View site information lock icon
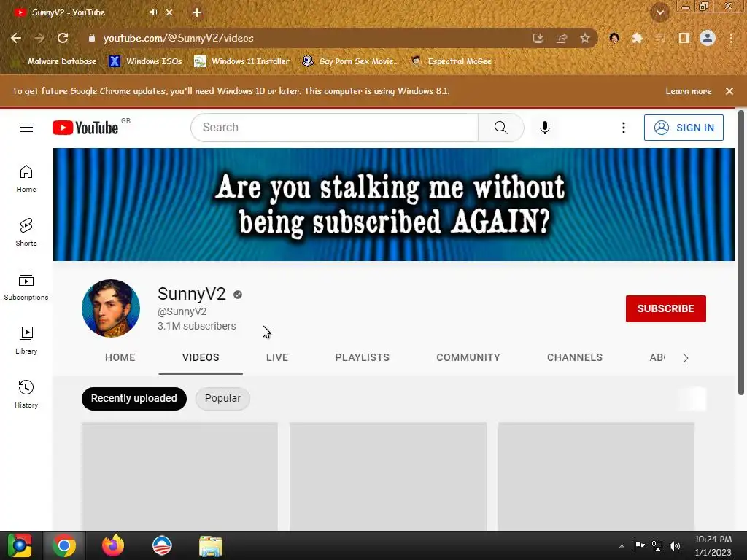Viewport: 747px width, 560px height. (91, 38)
